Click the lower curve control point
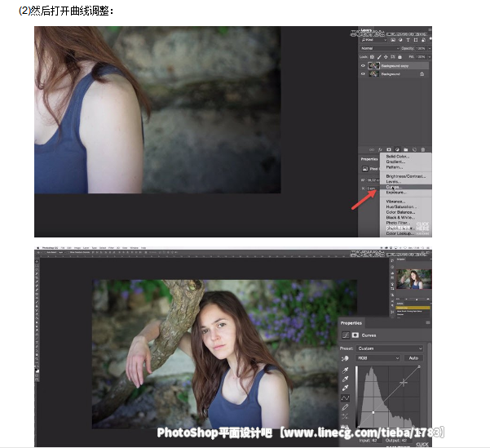The image size is (490, 448). pos(373,412)
